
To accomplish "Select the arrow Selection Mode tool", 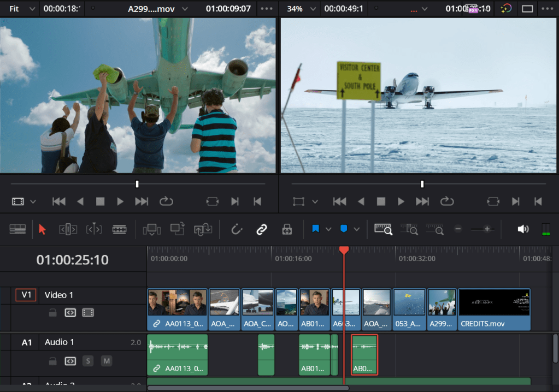I will (x=43, y=229).
